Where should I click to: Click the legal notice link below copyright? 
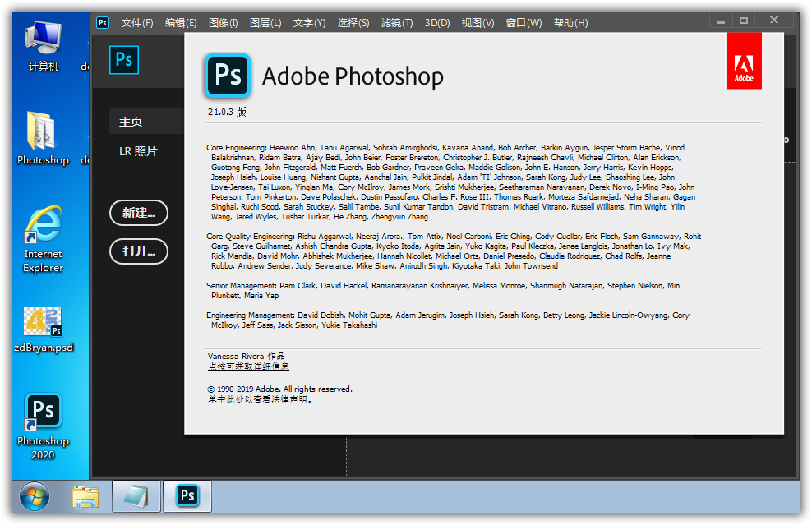[261, 399]
